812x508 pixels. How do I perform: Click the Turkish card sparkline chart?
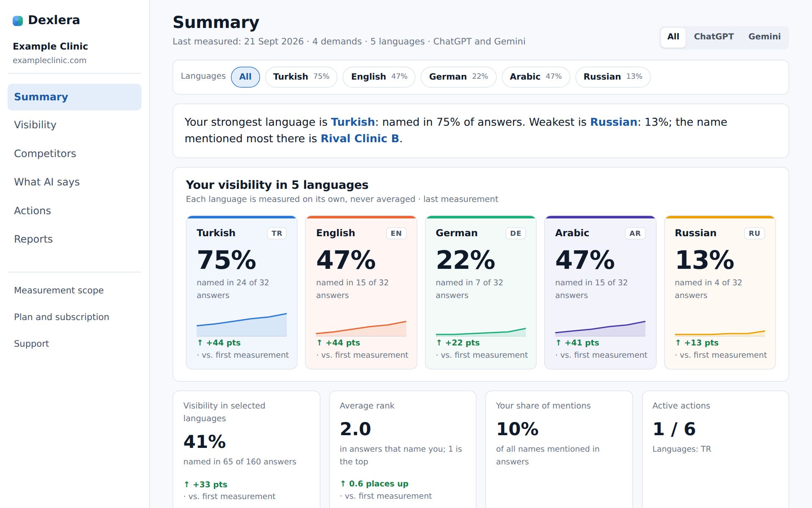click(241, 325)
